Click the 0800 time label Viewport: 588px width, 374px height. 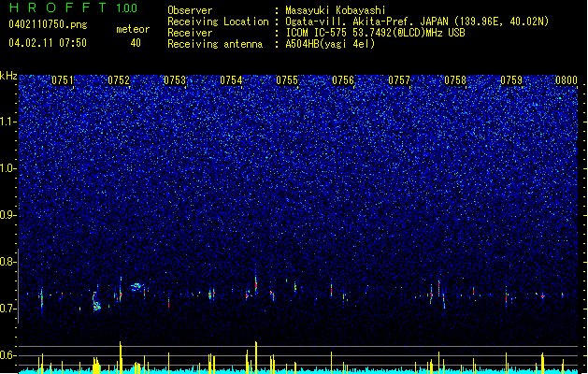click(566, 80)
